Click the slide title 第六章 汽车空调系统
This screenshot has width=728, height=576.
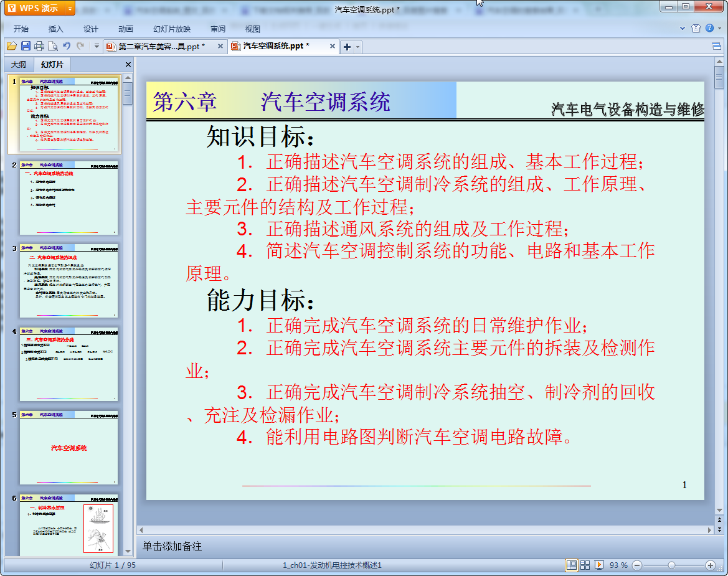tap(272, 102)
